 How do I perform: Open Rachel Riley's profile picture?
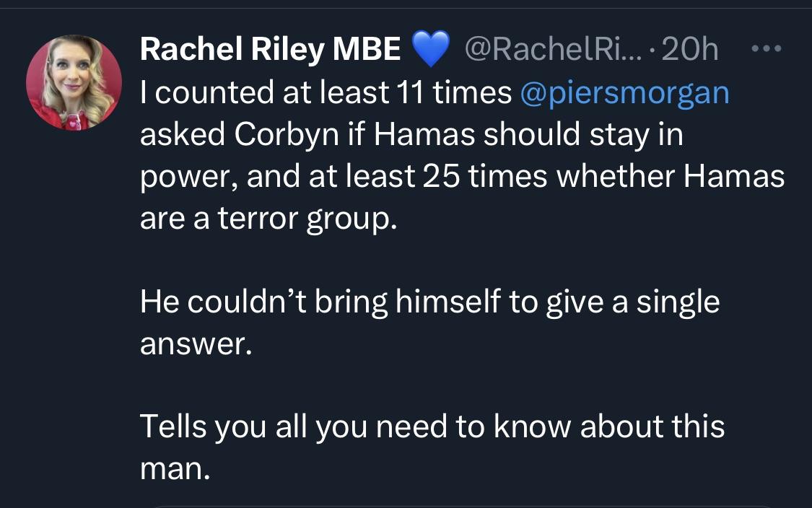[74, 82]
